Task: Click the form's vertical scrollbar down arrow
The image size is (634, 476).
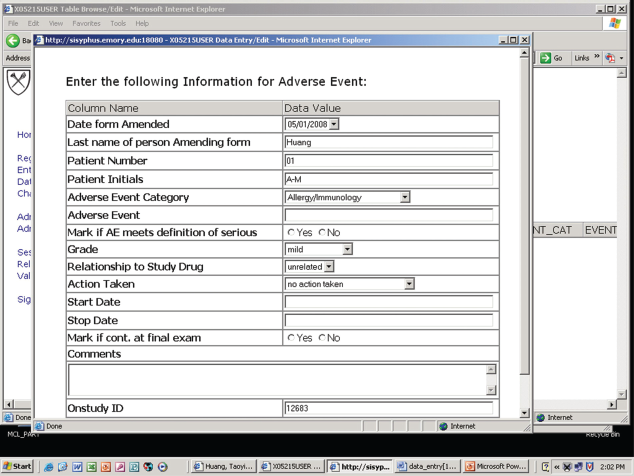Action: coord(524,413)
